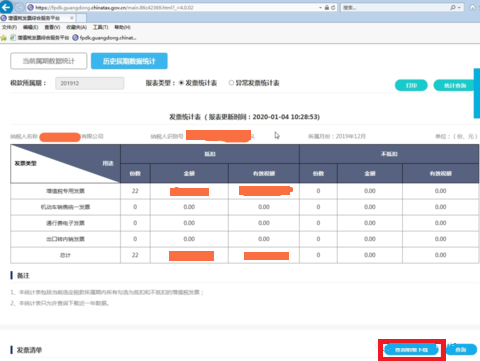Image resolution: width=480 pixels, height=361 pixels.
Task: Click the 发票统计表 report title with update time
Action: click(x=245, y=117)
